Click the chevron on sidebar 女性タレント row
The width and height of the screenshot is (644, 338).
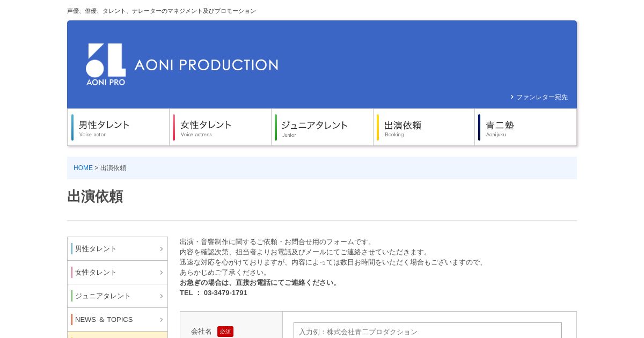[161, 273]
